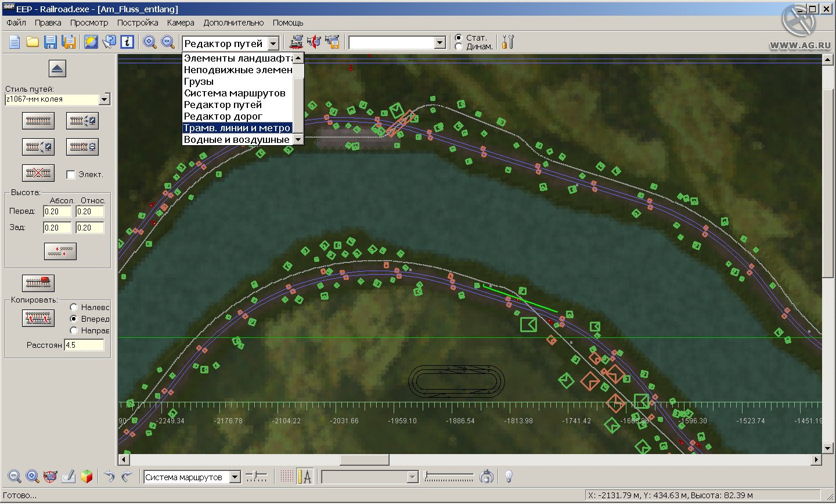This screenshot has width=836, height=504.
Task: Open the Камера menu
Action: pyautogui.click(x=181, y=23)
